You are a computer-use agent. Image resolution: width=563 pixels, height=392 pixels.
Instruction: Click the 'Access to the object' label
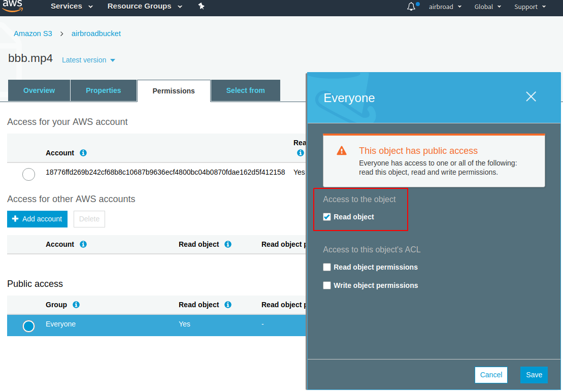pyautogui.click(x=359, y=199)
